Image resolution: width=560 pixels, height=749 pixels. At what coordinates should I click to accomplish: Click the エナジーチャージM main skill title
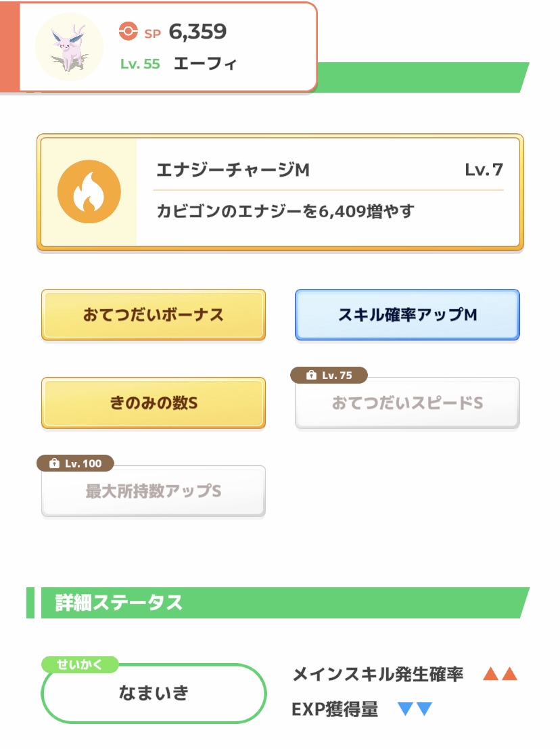click(233, 170)
